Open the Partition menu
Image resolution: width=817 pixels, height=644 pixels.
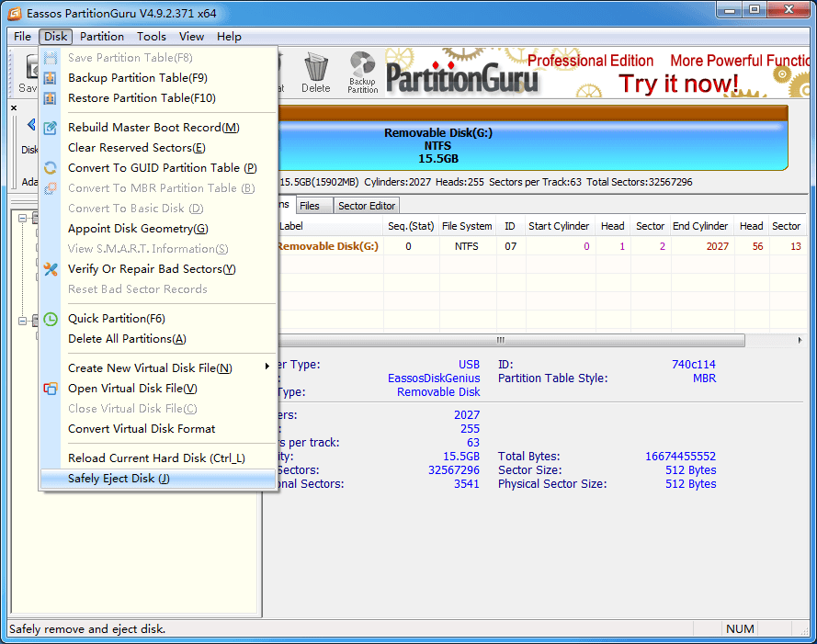[102, 37]
